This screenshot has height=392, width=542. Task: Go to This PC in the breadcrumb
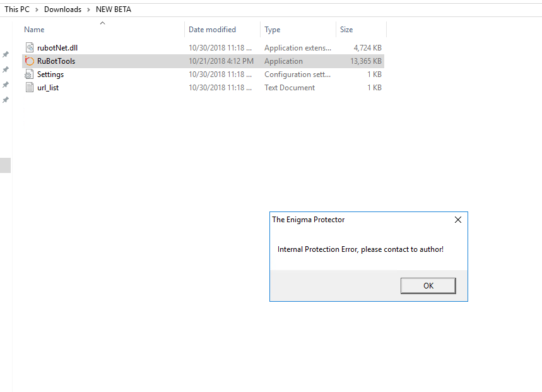(x=17, y=9)
